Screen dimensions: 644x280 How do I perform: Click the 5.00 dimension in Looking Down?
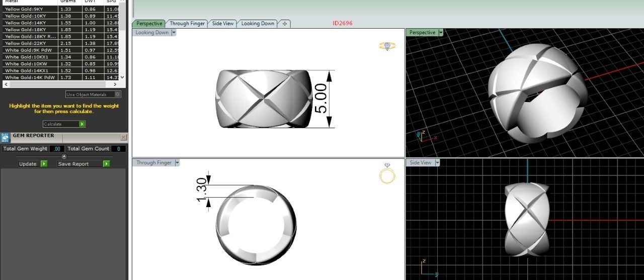(320, 98)
